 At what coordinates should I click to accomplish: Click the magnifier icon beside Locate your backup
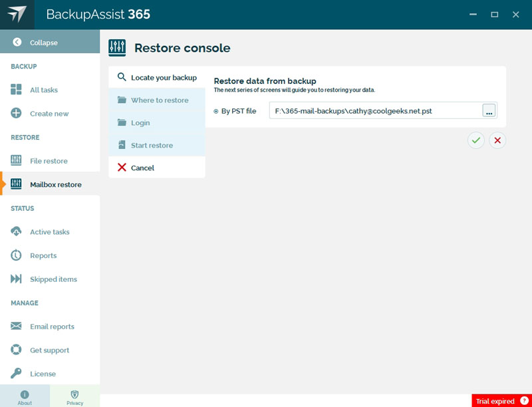[122, 77]
